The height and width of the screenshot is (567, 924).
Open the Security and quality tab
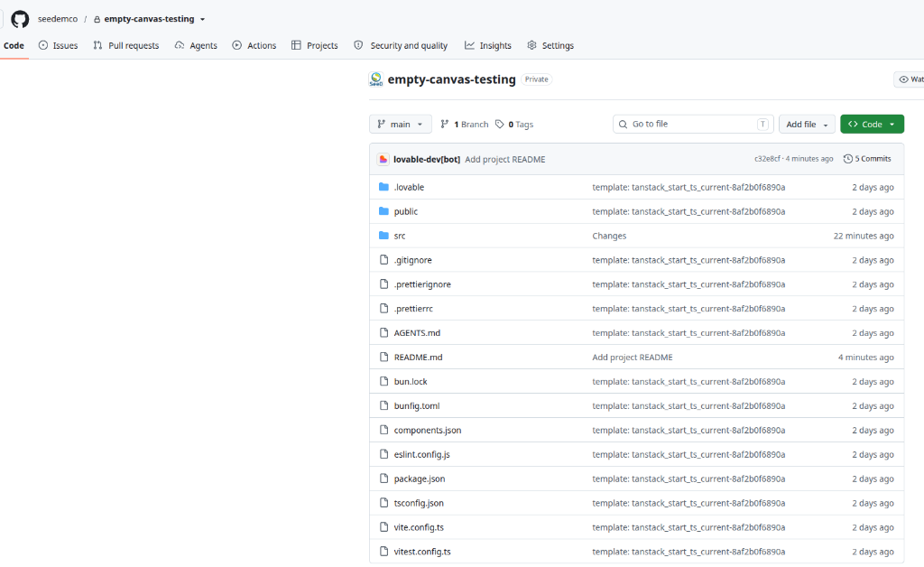pos(401,45)
